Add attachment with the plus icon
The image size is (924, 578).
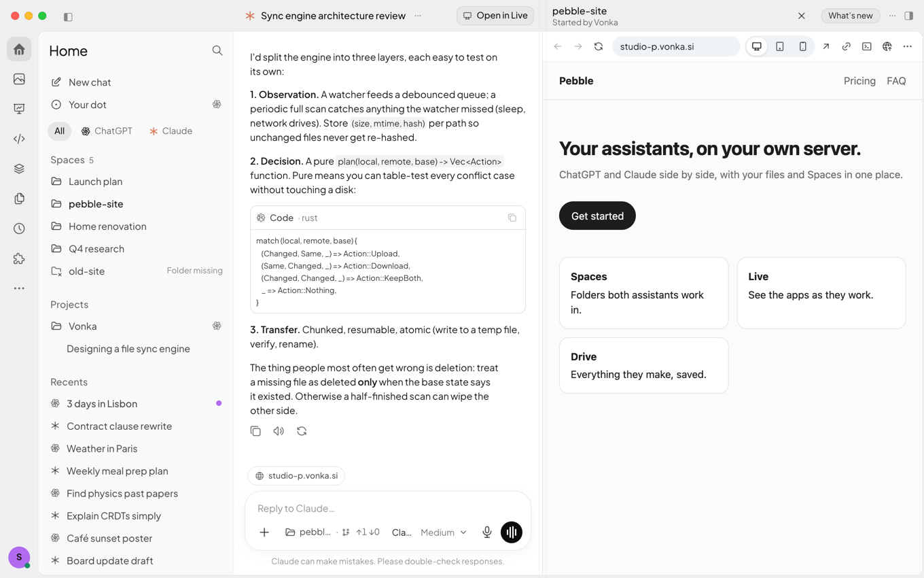264,532
